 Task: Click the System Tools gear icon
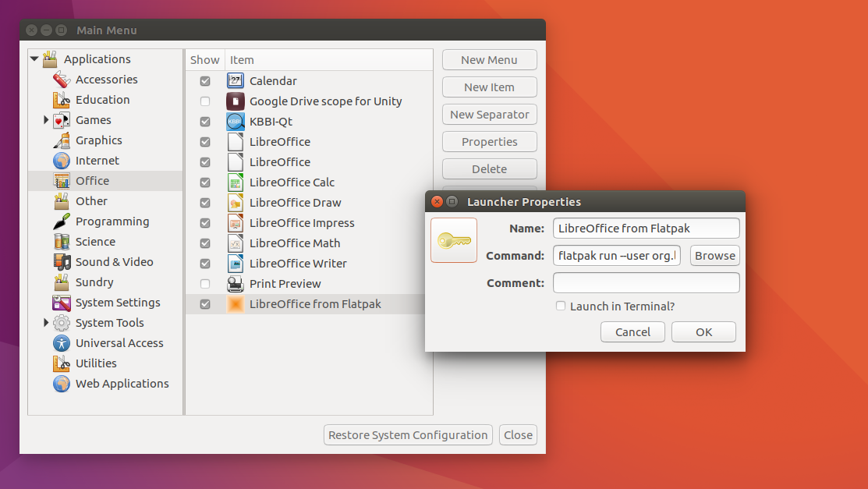tap(62, 323)
